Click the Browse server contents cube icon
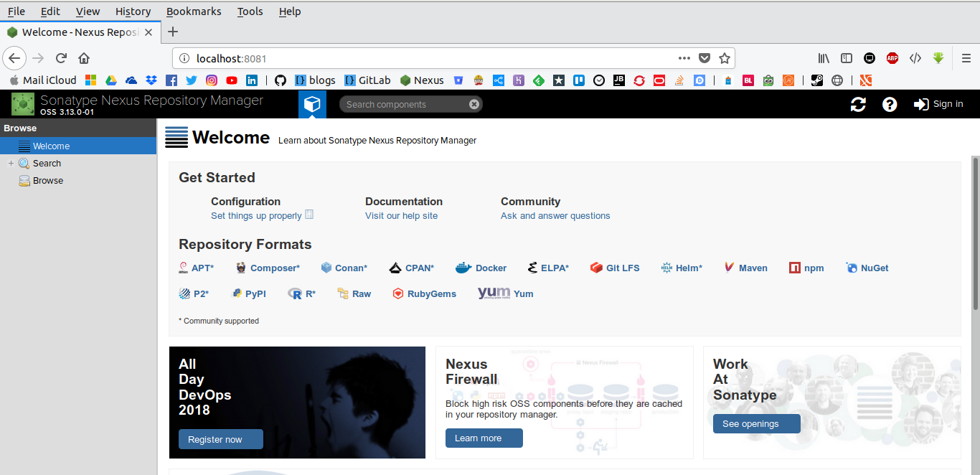This screenshot has height=475, width=980. (x=312, y=105)
